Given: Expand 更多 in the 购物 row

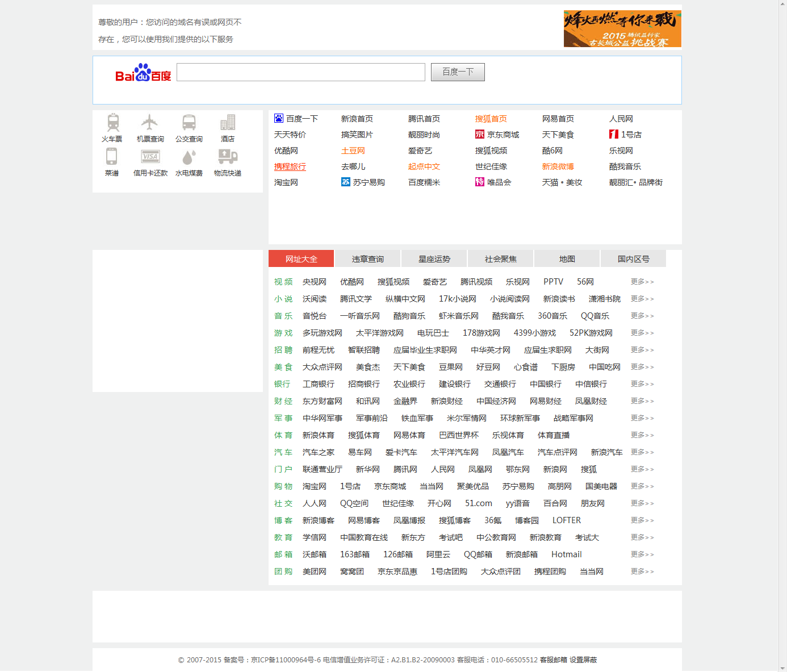Looking at the screenshot, I should [642, 486].
